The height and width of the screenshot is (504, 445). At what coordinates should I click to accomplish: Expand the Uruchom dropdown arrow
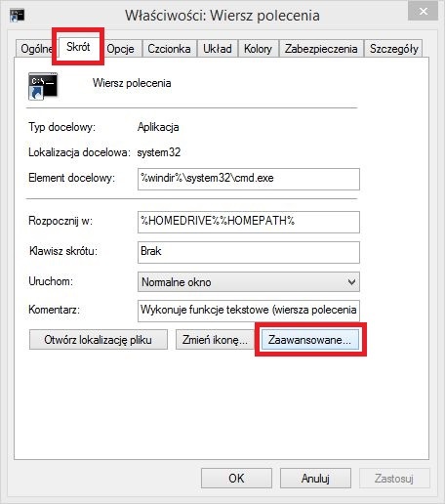tap(351, 282)
